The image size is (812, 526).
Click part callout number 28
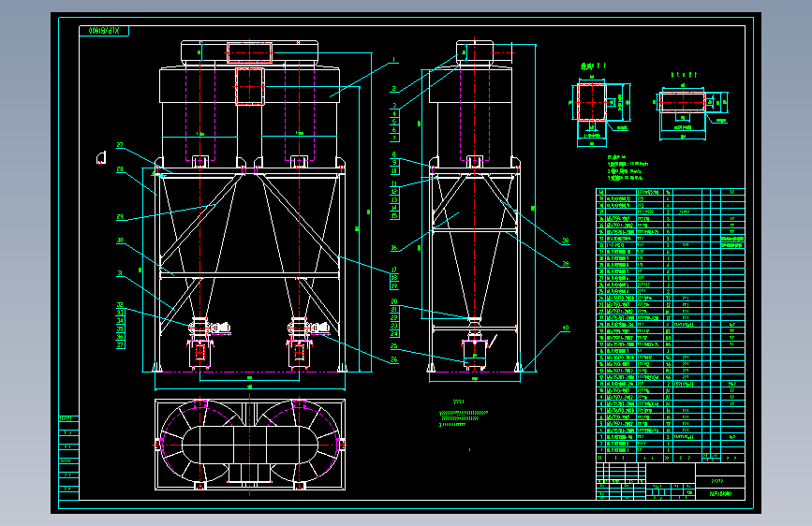[x=120, y=169]
